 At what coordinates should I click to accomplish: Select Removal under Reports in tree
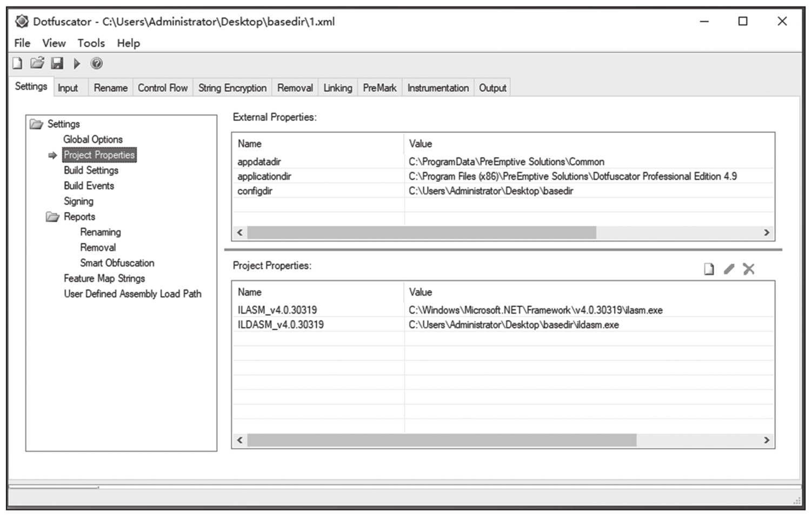98,247
